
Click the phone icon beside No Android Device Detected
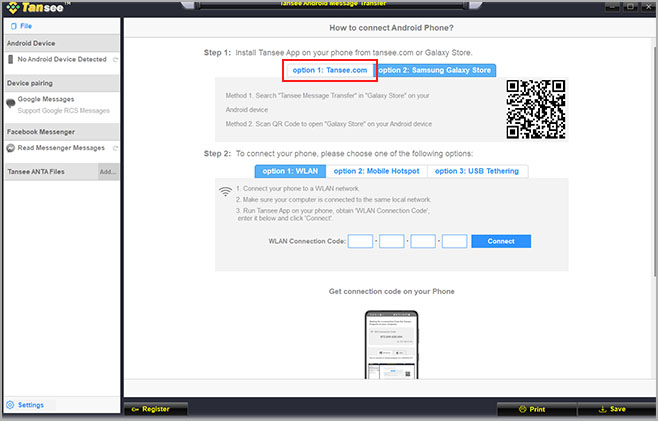click(x=11, y=59)
